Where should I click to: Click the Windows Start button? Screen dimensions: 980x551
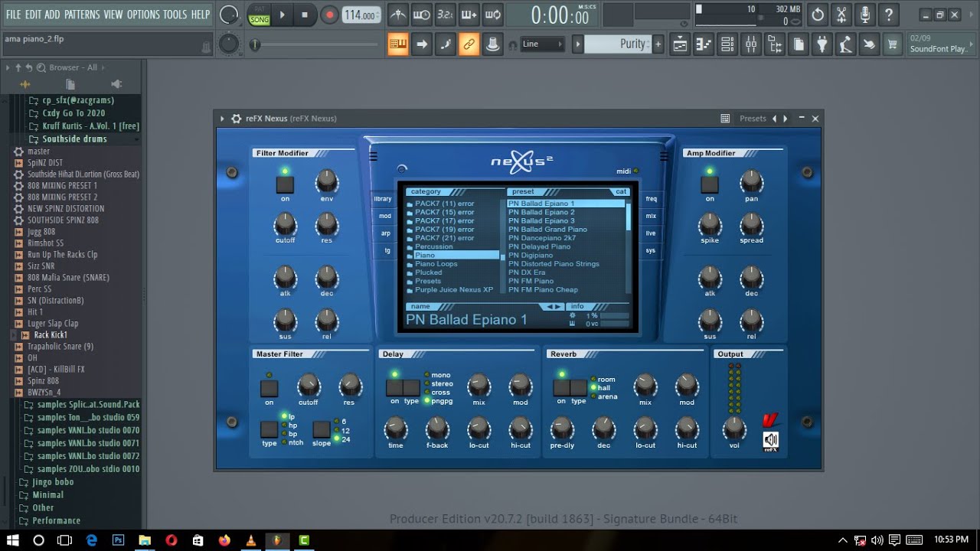[13, 540]
